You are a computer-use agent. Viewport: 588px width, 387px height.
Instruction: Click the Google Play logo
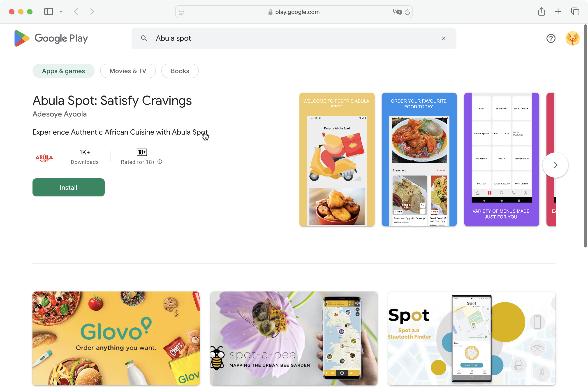tap(51, 38)
